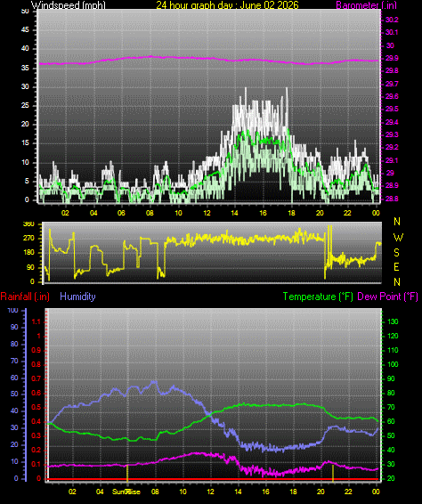Click the SunRise marker label
The height and width of the screenshot is (504, 422).
pos(126,492)
